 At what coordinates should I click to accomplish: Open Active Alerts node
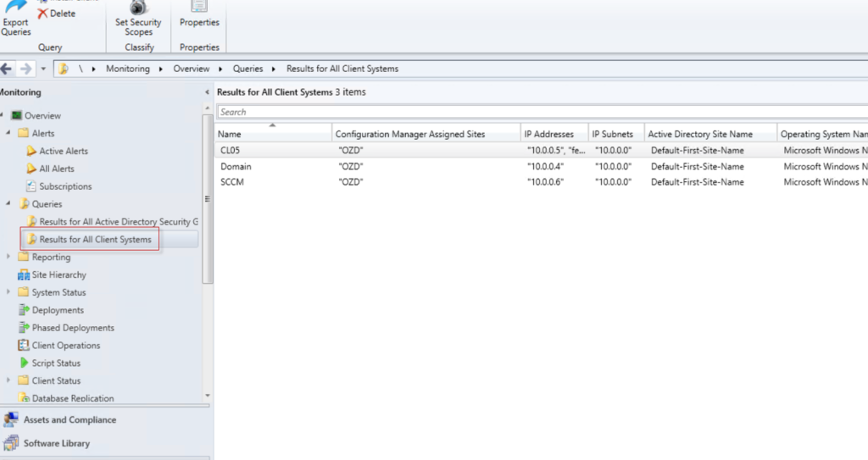[x=63, y=151]
